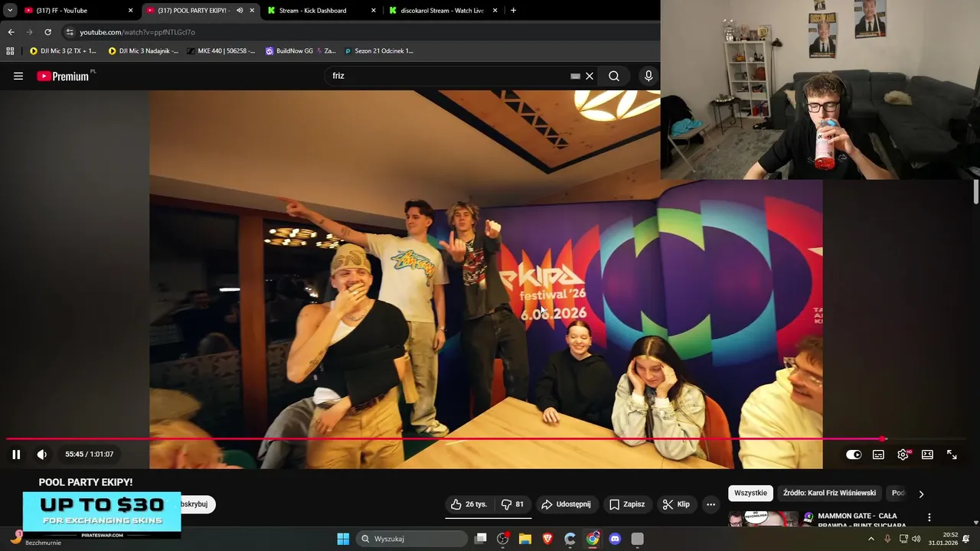
Task: Select the Wszystkie filter chip
Action: (x=750, y=494)
